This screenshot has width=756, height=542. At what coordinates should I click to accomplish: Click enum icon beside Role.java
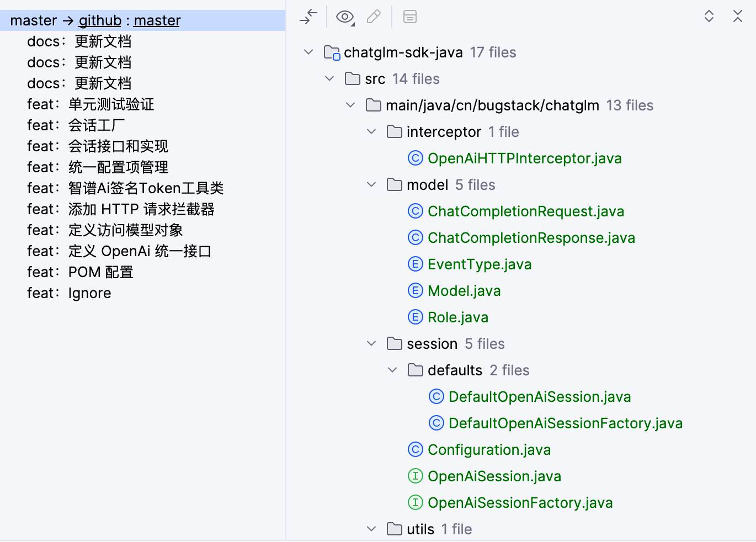tap(416, 317)
